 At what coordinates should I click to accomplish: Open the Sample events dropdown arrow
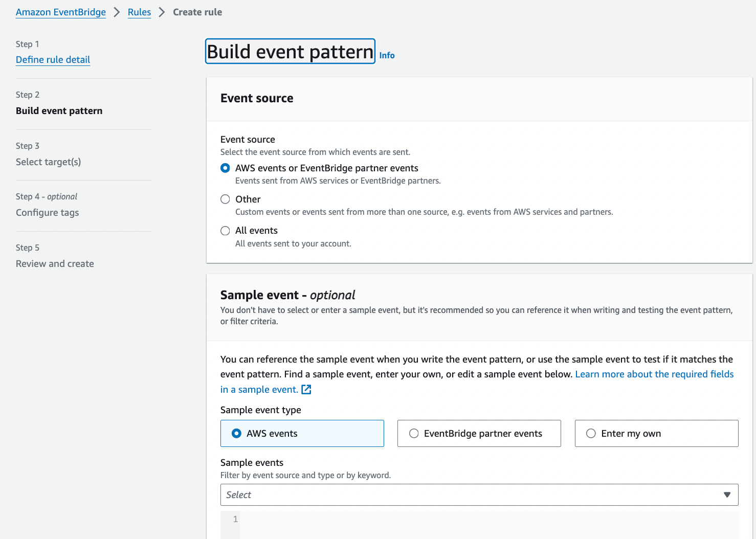tap(727, 495)
